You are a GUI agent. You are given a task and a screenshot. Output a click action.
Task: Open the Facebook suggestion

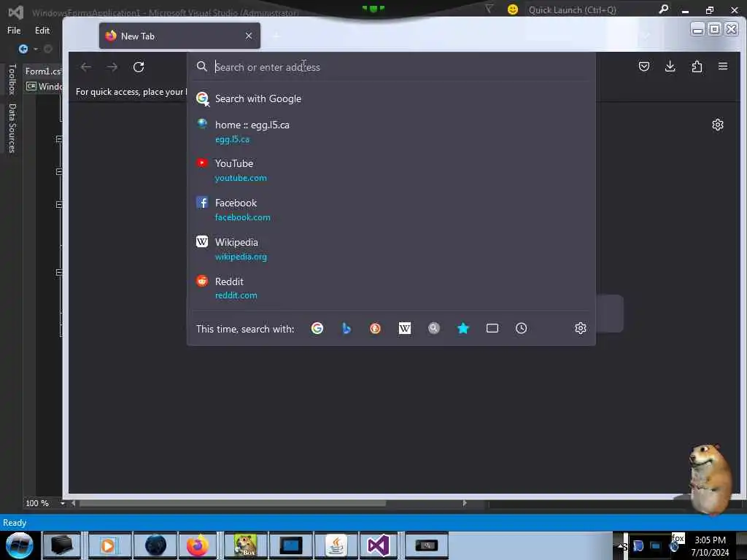pos(391,209)
